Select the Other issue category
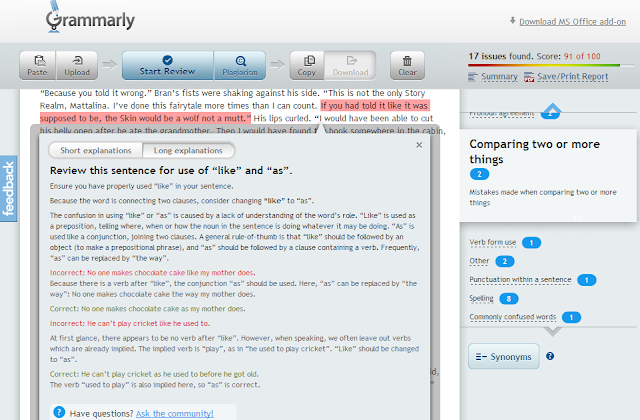Screen dimensions: 640x420 [x=479, y=261]
